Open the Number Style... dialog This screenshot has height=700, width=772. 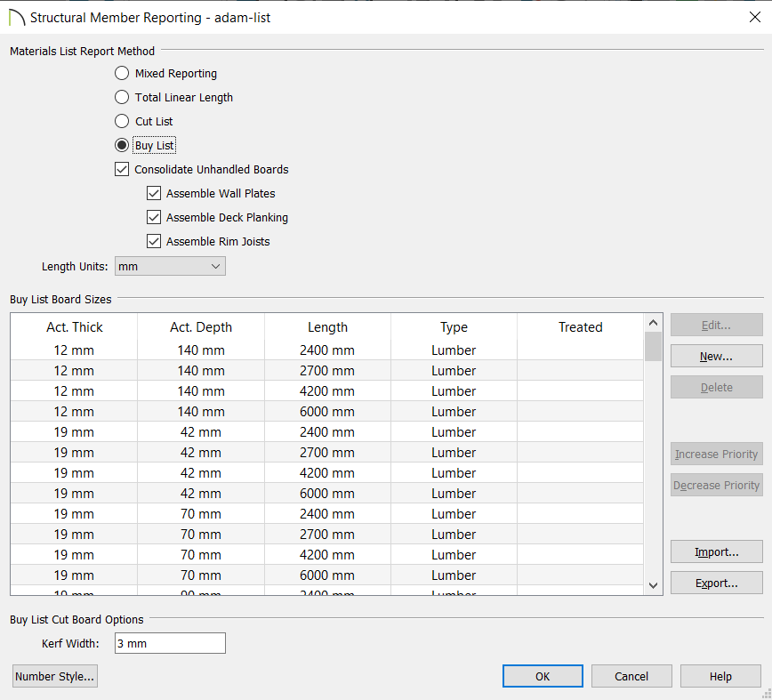54,676
